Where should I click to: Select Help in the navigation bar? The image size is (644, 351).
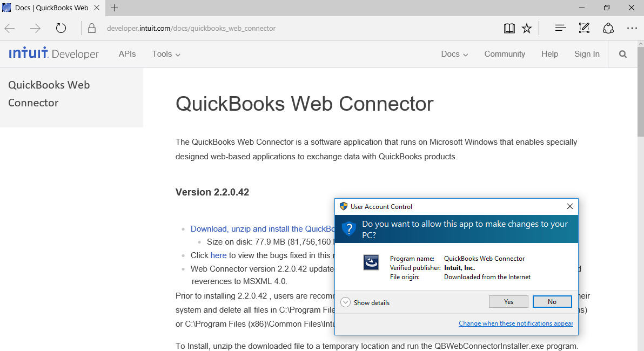[549, 54]
